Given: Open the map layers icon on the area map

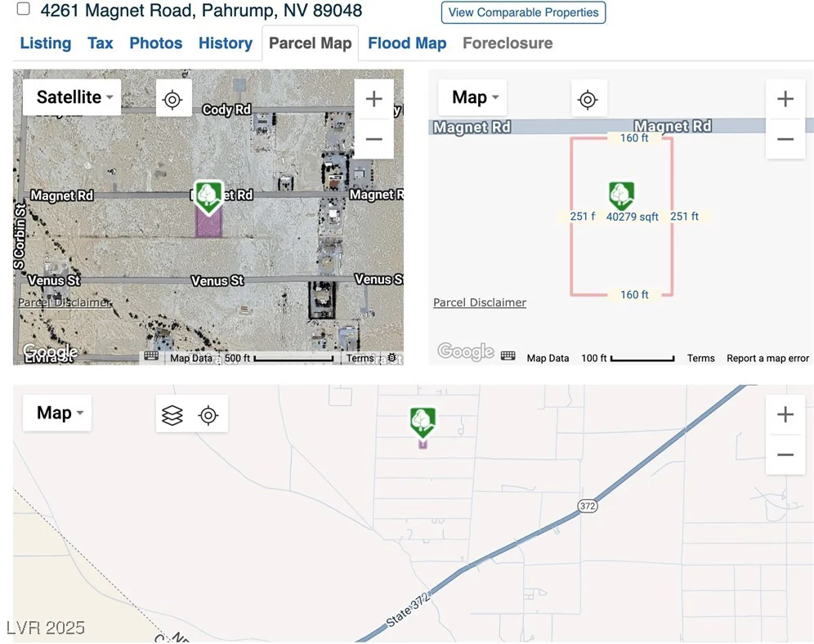Looking at the screenshot, I should tap(172, 415).
